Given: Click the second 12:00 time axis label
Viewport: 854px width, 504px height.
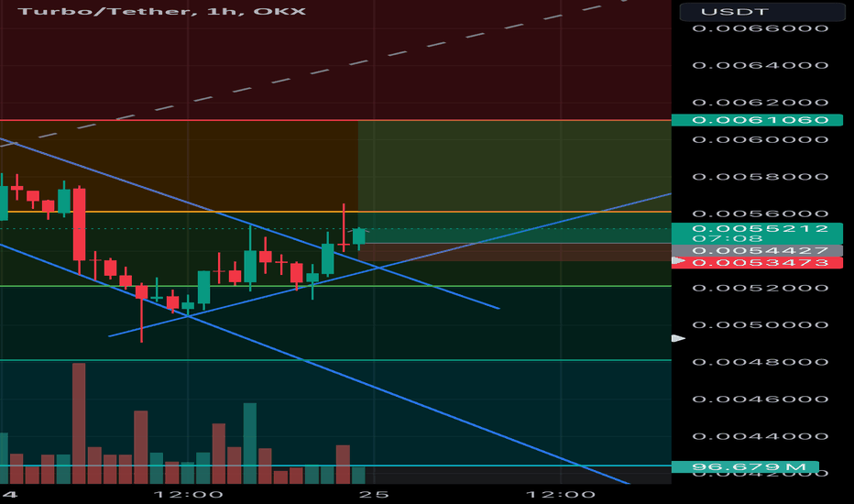Looking at the screenshot, I should (561, 495).
